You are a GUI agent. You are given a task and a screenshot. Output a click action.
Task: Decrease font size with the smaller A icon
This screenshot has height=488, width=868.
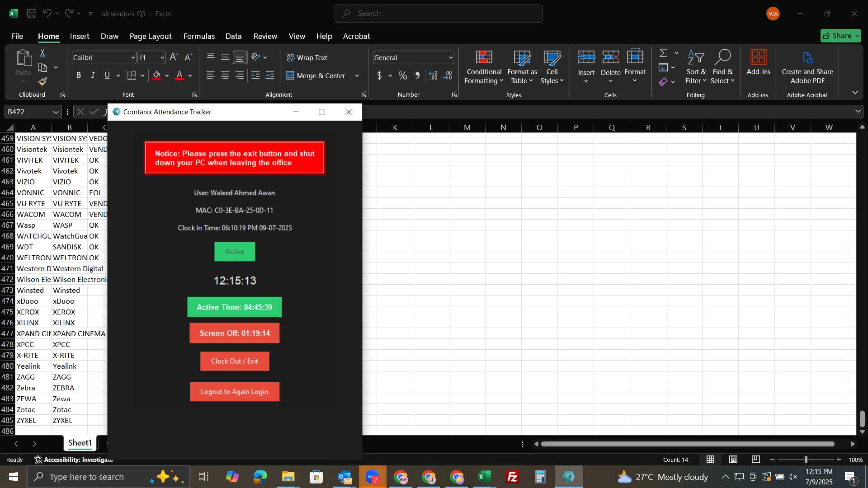pyautogui.click(x=189, y=57)
